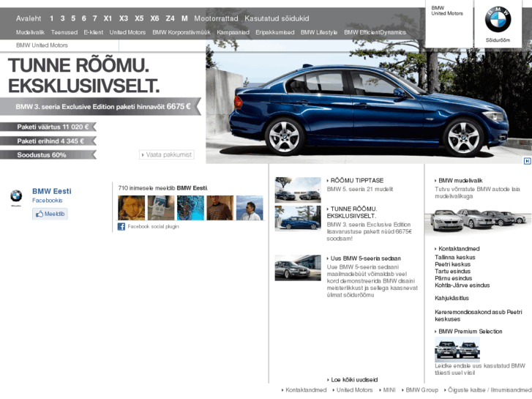Open Eripakkumised in the sub-navigation
Image resolution: width=532 pixels, height=399 pixels.
[x=275, y=32]
